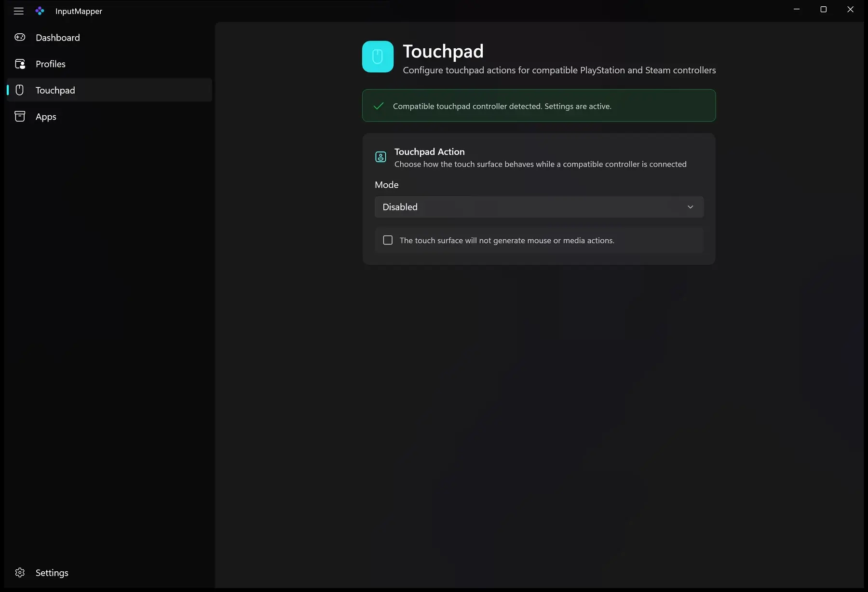Go to the Dashboard page
868x592 pixels.
109,37
